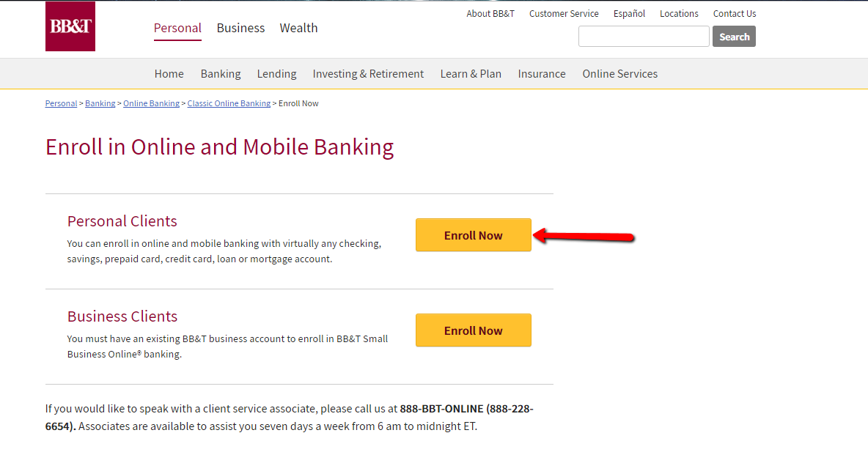
Task: Go to the Home navigation item
Action: [169, 73]
